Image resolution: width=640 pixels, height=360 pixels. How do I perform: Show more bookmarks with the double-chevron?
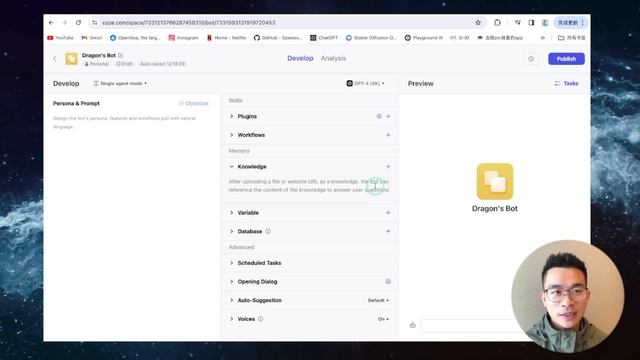pyautogui.click(x=543, y=38)
